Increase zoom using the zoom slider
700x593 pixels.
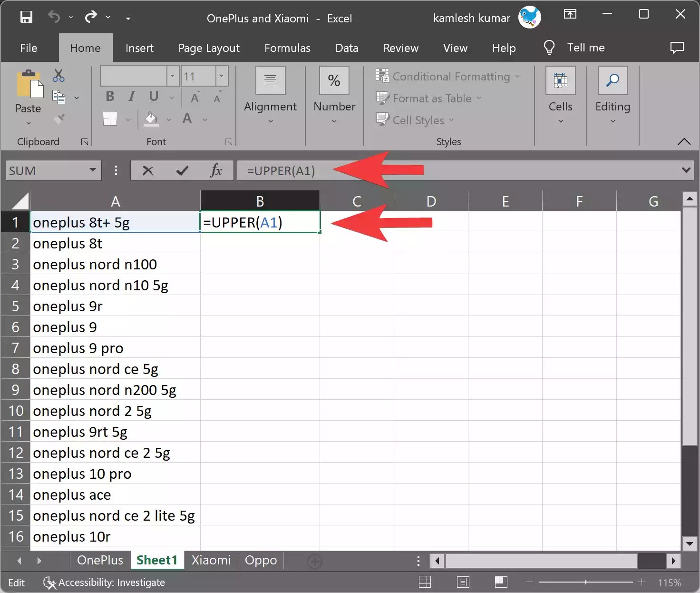642,582
